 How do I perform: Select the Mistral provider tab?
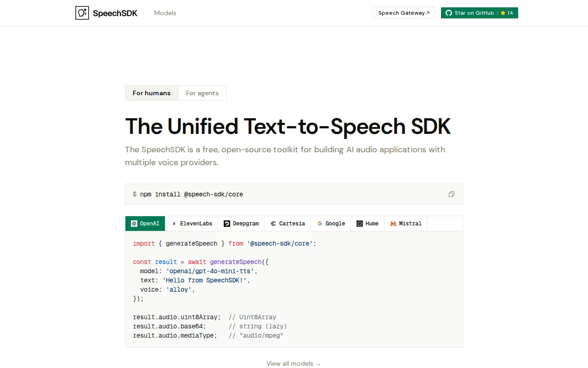406,224
